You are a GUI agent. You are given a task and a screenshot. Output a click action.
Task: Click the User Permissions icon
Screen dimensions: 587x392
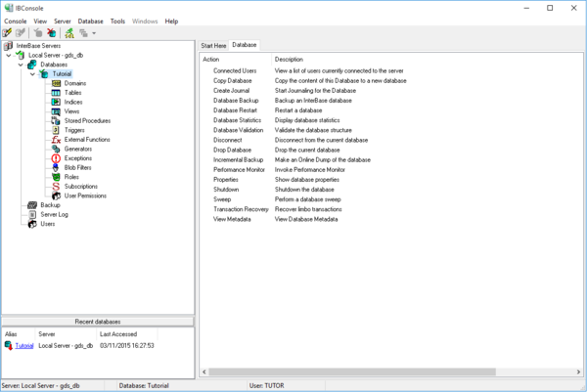pos(56,196)
